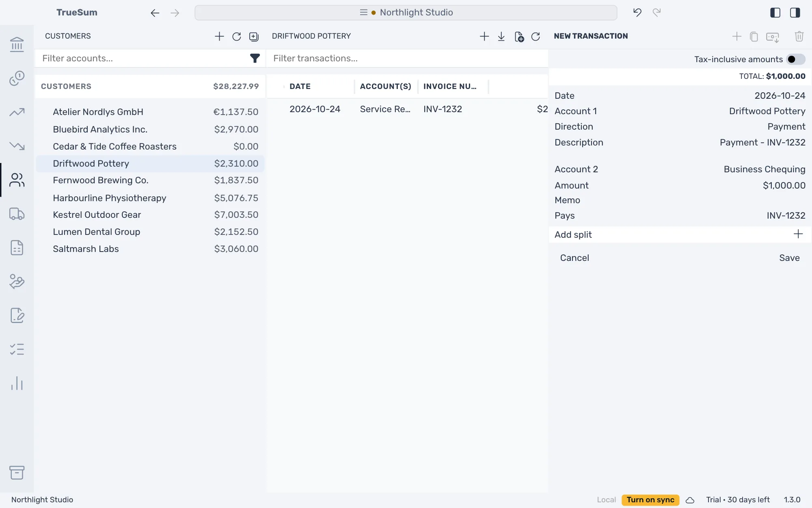Change Account 1 value Driftwood Pottery
This screenshot has width=812, height=508.
(767, 111)
